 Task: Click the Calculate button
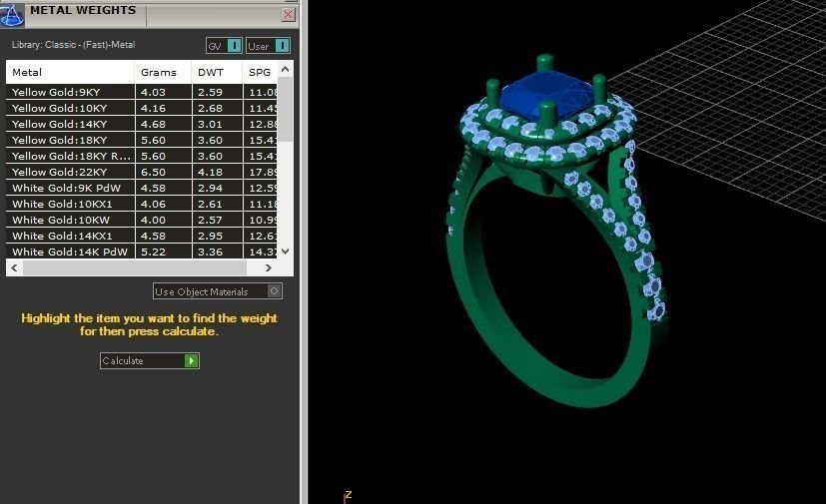pos(150,360)
